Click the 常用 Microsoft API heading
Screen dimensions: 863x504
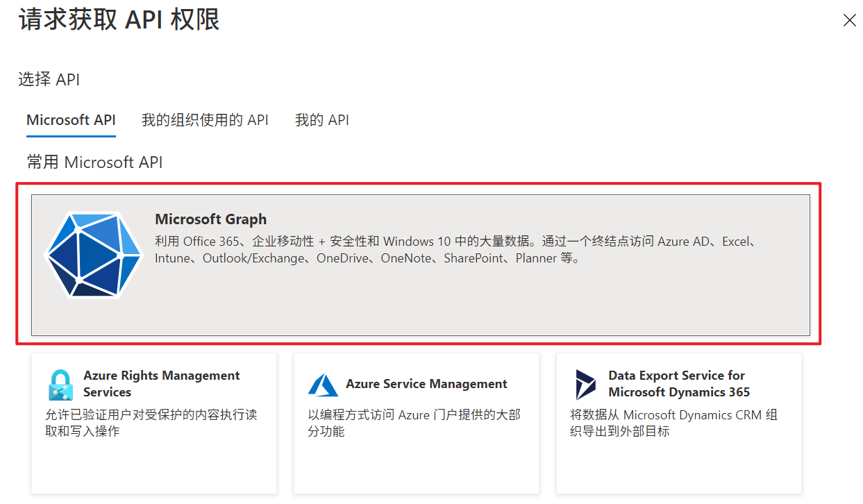[94, 162]
